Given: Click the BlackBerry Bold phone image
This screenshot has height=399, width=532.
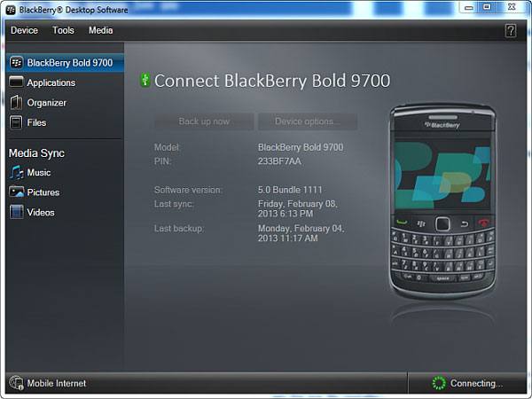Looking at the screenshot, I should pos(442,202).
